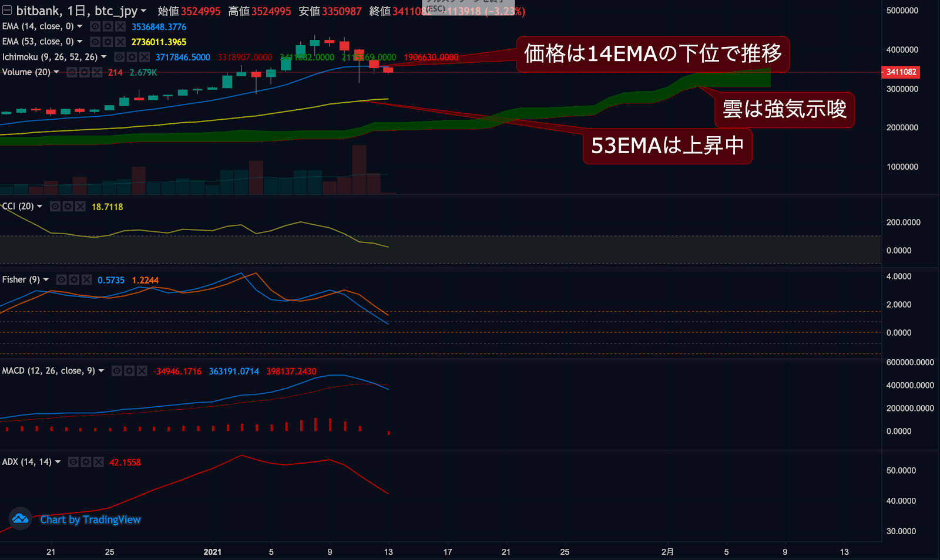Open the Chart by TradingView link
Image resolution: width=940 pixels, height=560 pixels.
90,519
